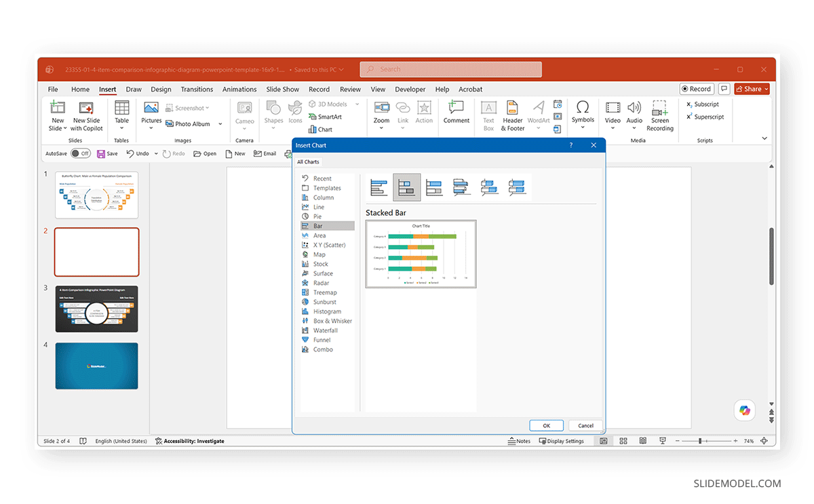Image resolution: width=814 pixels, height=504 pixels.
Task: Select the Clustered Bar chart subtype icon
Action: 379,187
